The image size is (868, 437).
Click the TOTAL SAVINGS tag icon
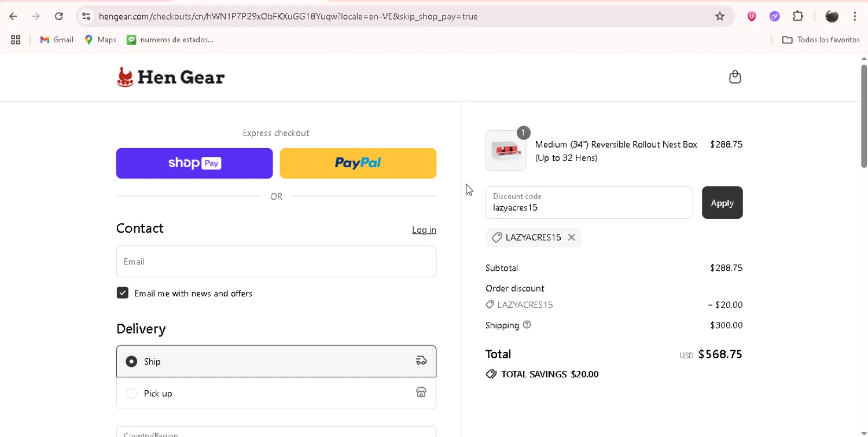tap(491, 374)
